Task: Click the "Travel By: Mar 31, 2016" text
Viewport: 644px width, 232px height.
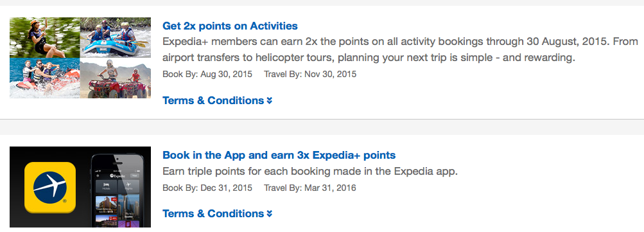Action: tap(309, 188)
